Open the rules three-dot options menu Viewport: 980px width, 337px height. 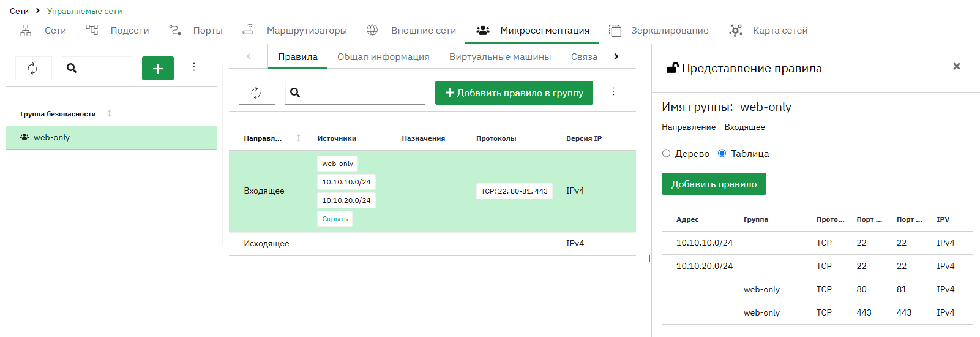[613, 92]
